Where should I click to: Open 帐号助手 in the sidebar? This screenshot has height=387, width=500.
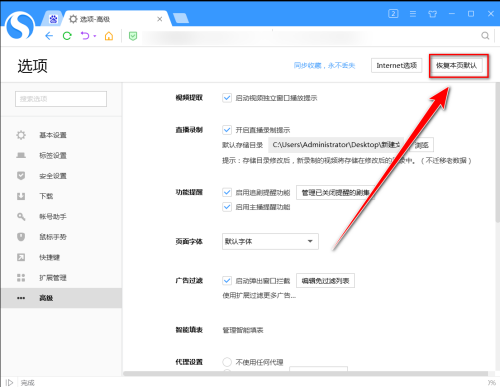61,217
